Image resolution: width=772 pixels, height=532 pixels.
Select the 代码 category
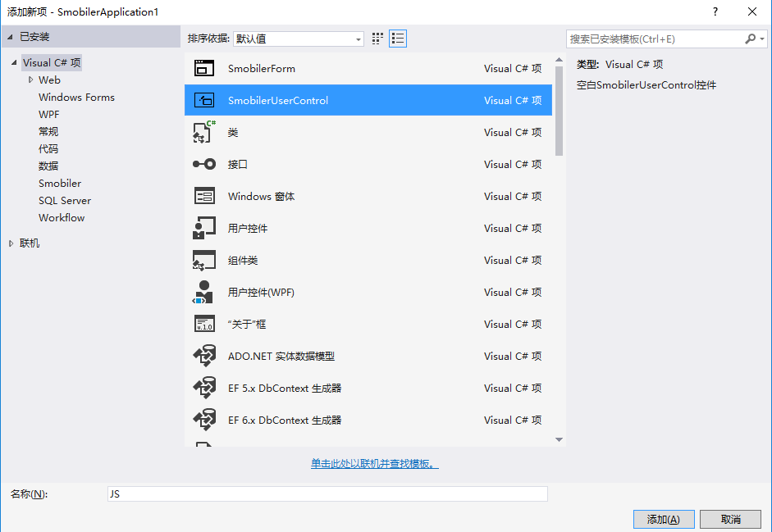(x=48, y=148)
